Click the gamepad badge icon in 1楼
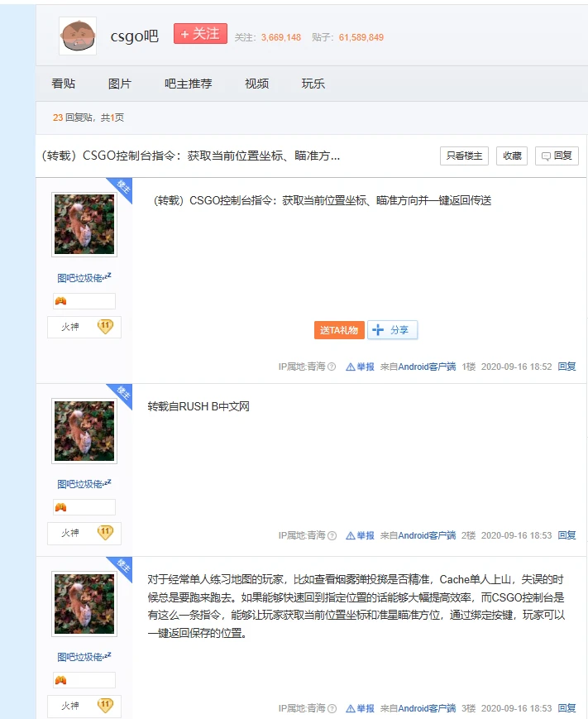This screenshot has height=719, width=588. pyautogui.click(x=61, y=301)
